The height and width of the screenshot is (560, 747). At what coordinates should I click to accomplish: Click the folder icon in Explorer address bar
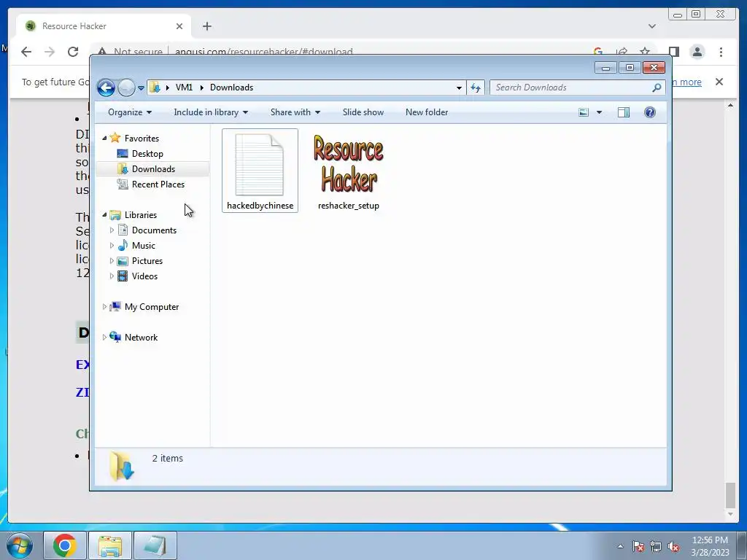click(x=155, y=87)
